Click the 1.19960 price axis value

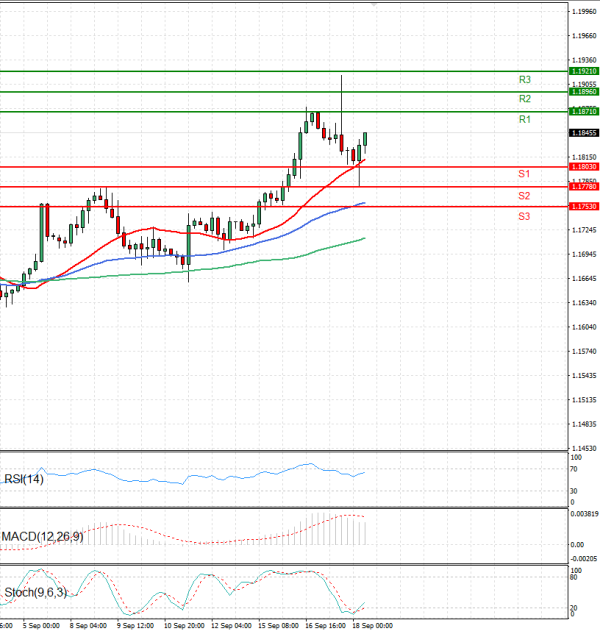coord(584,12)
